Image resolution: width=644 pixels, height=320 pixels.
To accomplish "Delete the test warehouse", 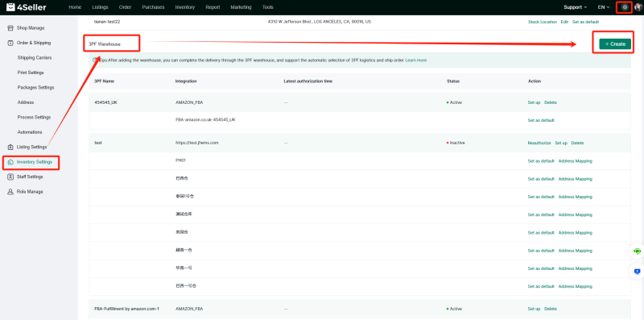I will 577,143.
